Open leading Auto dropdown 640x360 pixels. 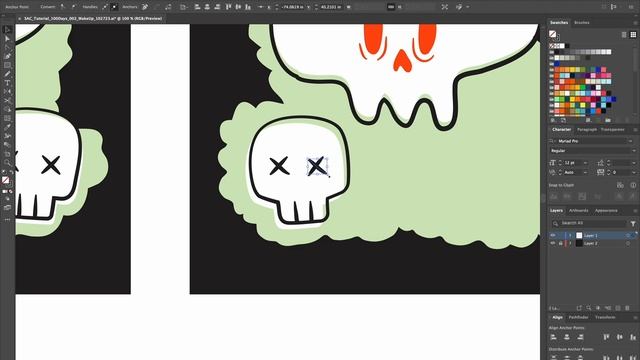coord(586,172)
